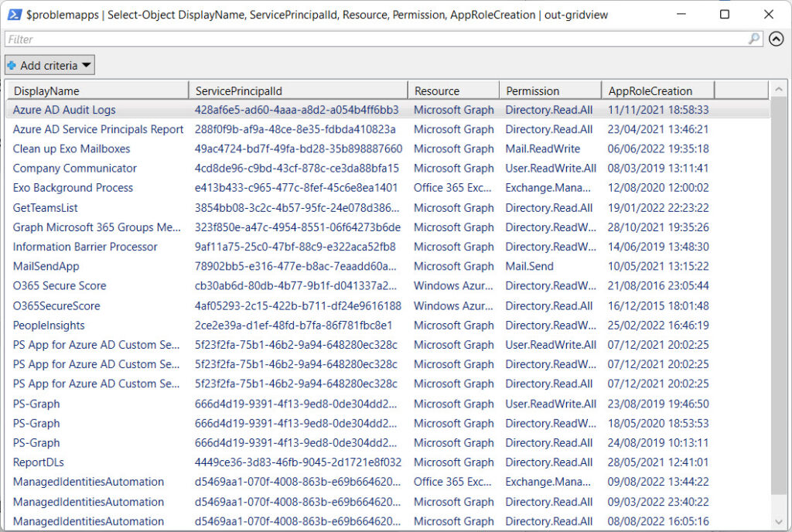Screen dimensions: 792x532
Task: Click ID 2ce2e39a-d1ef-48fd-b7fa-86f781fbc8e1
Action: 293,326
